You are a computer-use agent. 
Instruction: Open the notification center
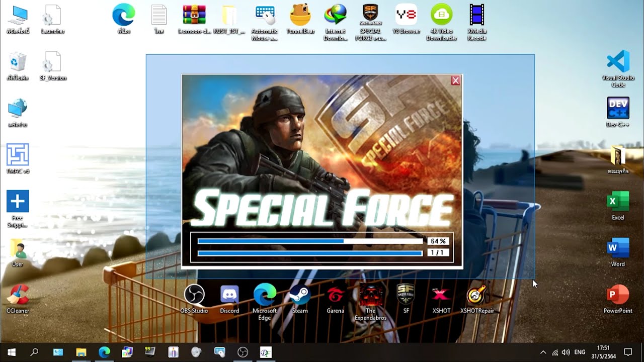[x=628, y=352]
